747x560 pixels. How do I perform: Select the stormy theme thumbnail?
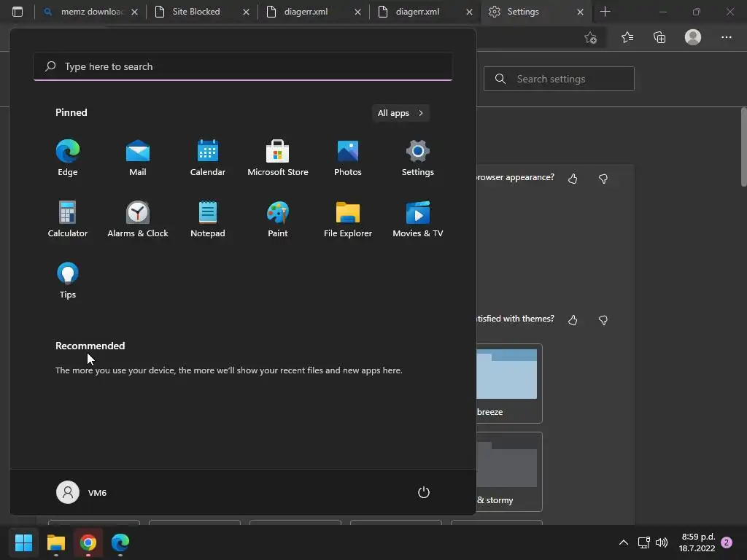[508, 472]
